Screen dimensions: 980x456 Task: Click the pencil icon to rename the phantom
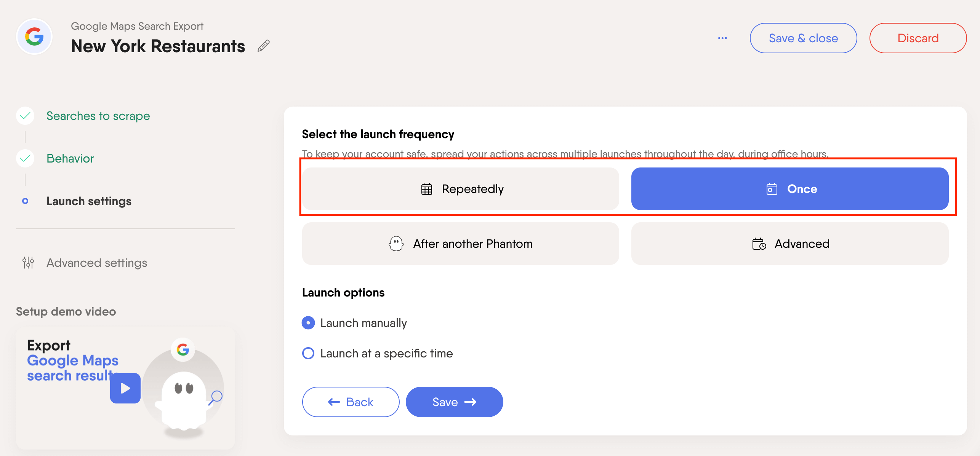(x=263, y=45)
